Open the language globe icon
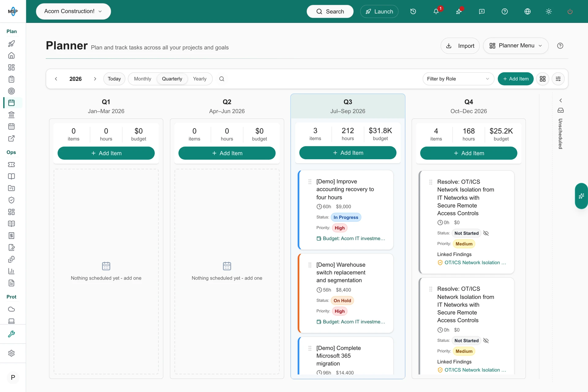This screenshot has height=392, width=588. click(527, 11)
